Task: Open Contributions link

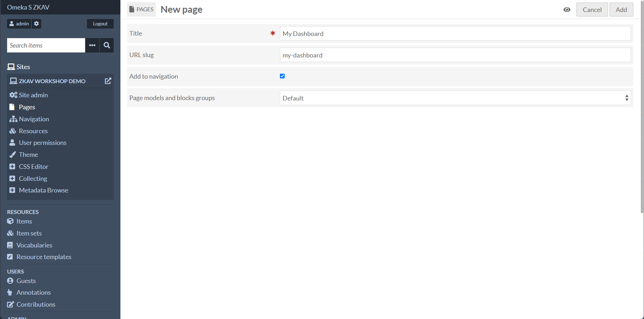Action: click(x=31, y=304)
